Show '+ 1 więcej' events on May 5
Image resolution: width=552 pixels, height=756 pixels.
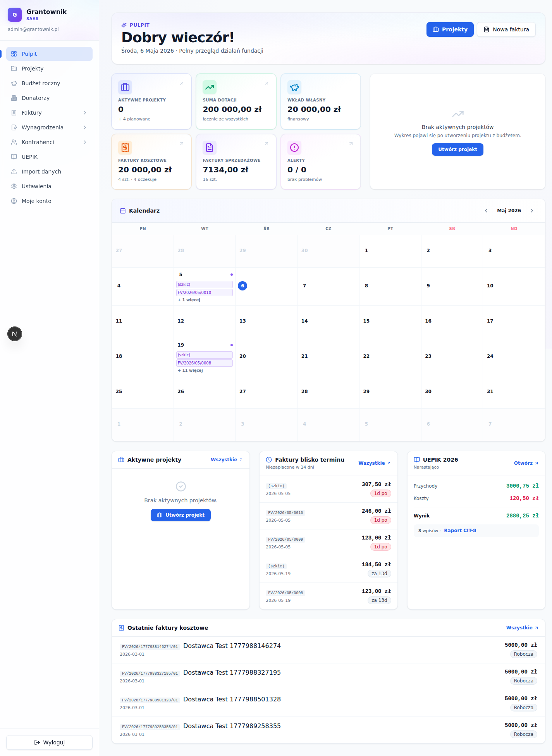click(189, 300)
